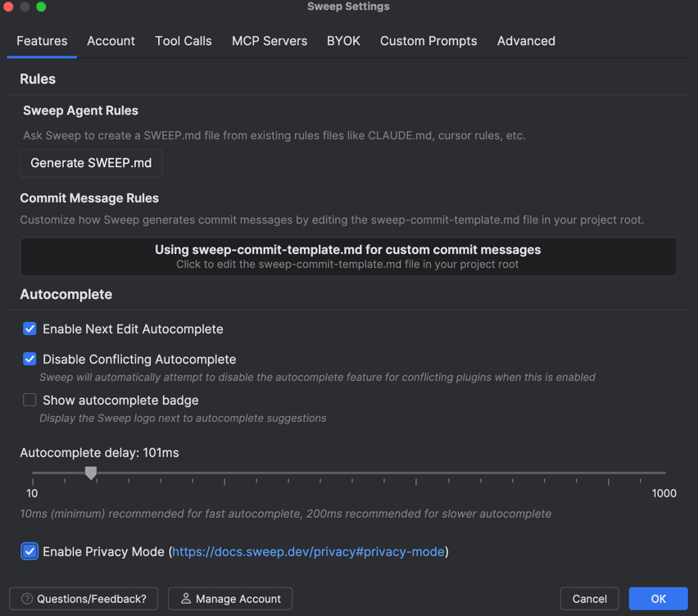698x616 pixels.
Task: Uncheck Disable Conflicting Autocomplete
Action: [x=29, y=359]
